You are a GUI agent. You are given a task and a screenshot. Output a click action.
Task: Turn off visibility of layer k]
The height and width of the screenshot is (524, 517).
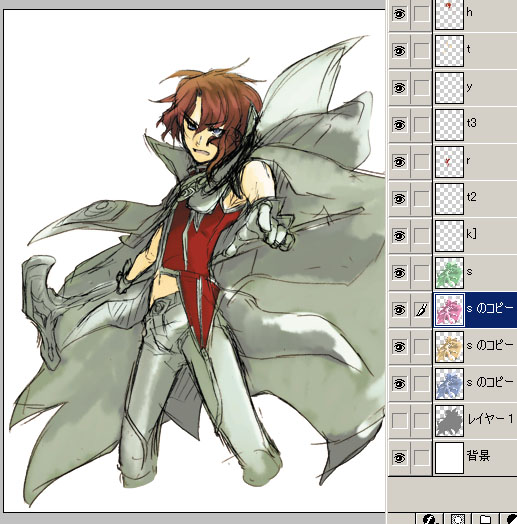pyautogui.click(x=399, y=236)
